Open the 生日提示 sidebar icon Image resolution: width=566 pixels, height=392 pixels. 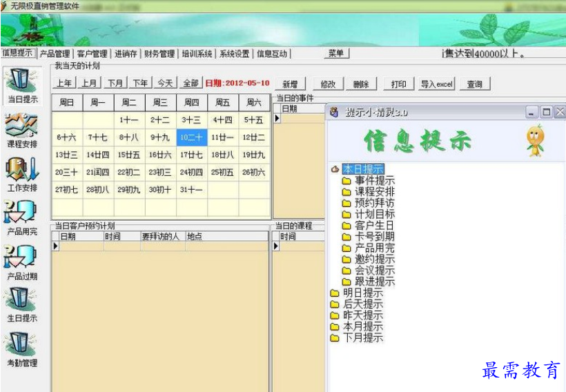[21, 305]
